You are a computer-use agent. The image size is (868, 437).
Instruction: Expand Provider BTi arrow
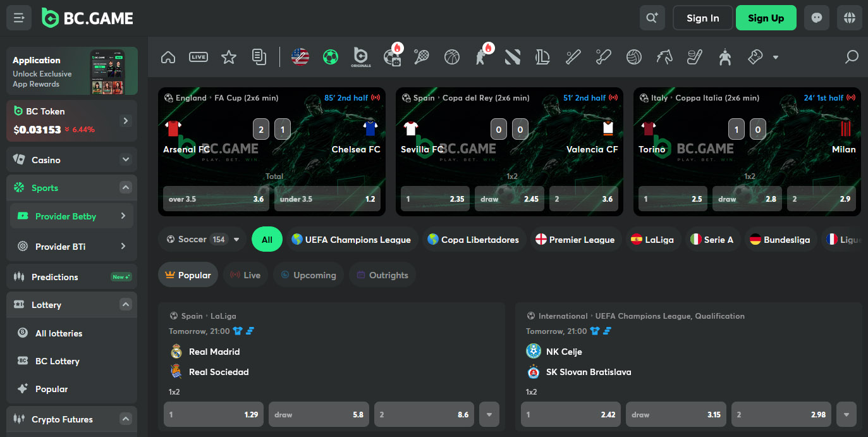click(123, 246)
